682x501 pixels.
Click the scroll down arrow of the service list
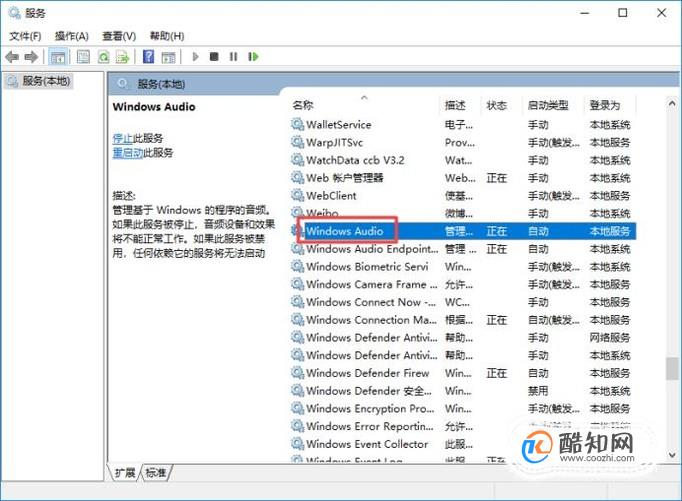tap(672, 455)
